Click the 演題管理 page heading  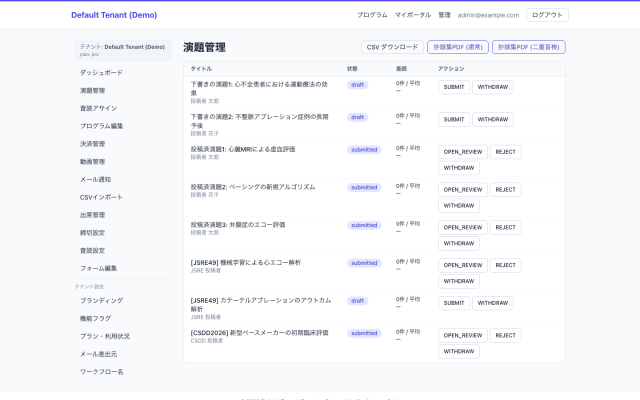pyautogui.click(x=204, y=47)
